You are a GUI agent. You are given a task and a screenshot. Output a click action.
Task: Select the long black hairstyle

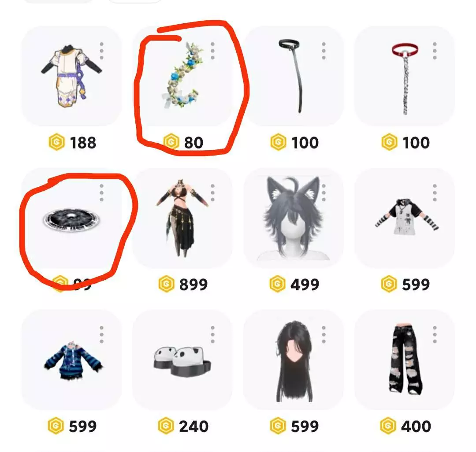pyautogui.click(x=294, y=359)
